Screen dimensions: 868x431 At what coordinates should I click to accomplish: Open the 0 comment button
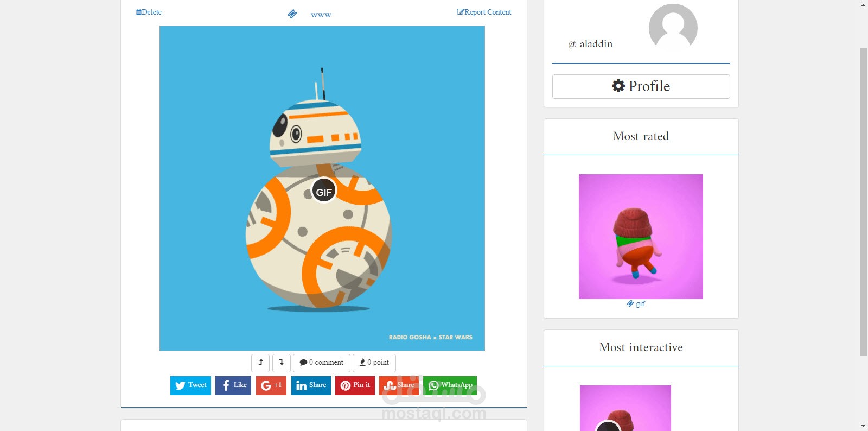coord(322,363)
